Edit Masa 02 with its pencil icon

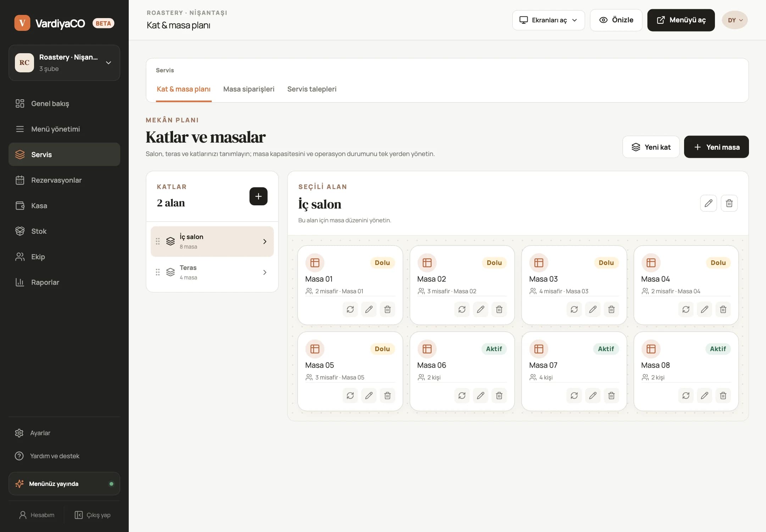(481, 309)
